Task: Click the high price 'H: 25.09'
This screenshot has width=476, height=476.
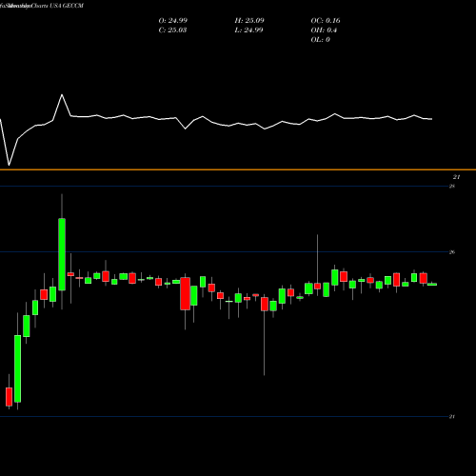Action: click(249, 21)
